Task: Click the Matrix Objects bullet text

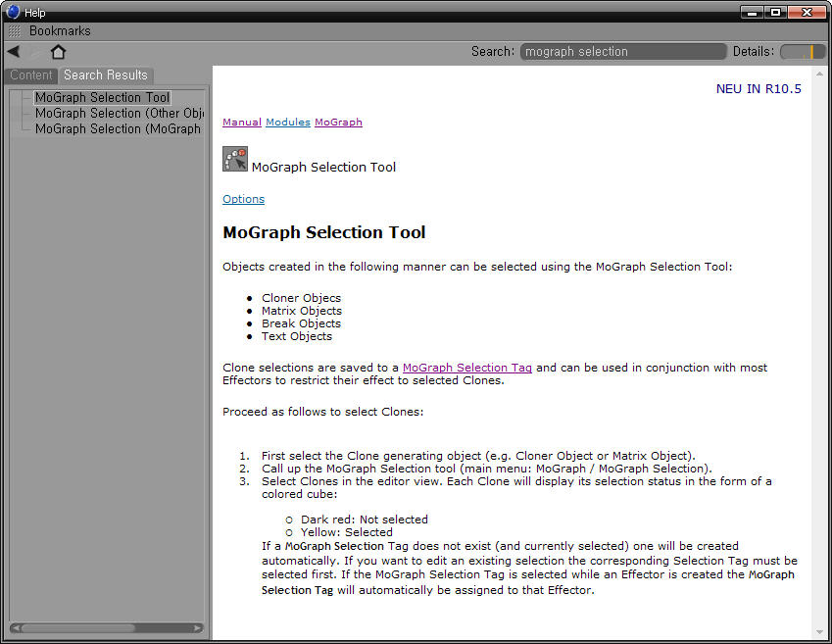Action: [302, 311]
